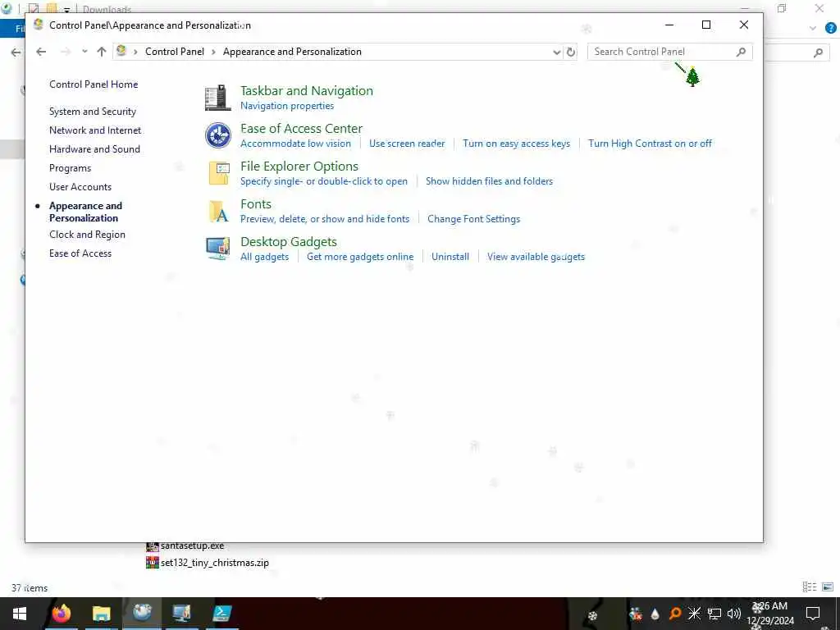Open Hardware and Sound category
This screenshot has width=840, height=630.
[x=94, y=149]
